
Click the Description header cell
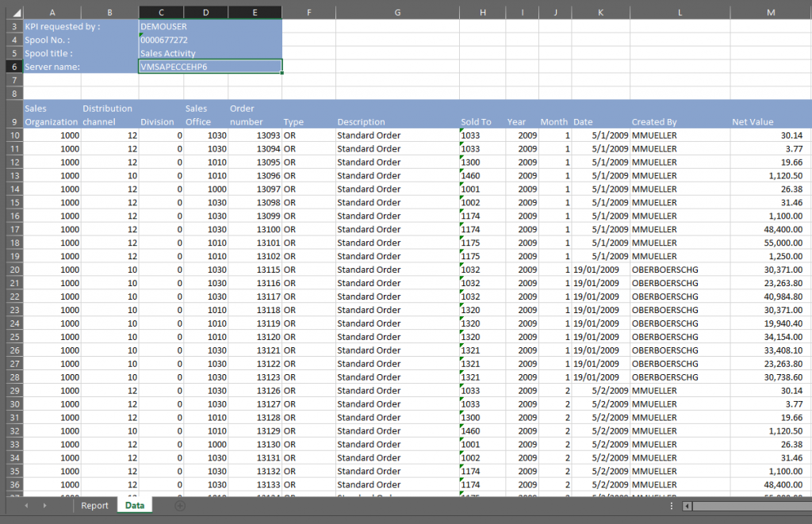(397, 115)
